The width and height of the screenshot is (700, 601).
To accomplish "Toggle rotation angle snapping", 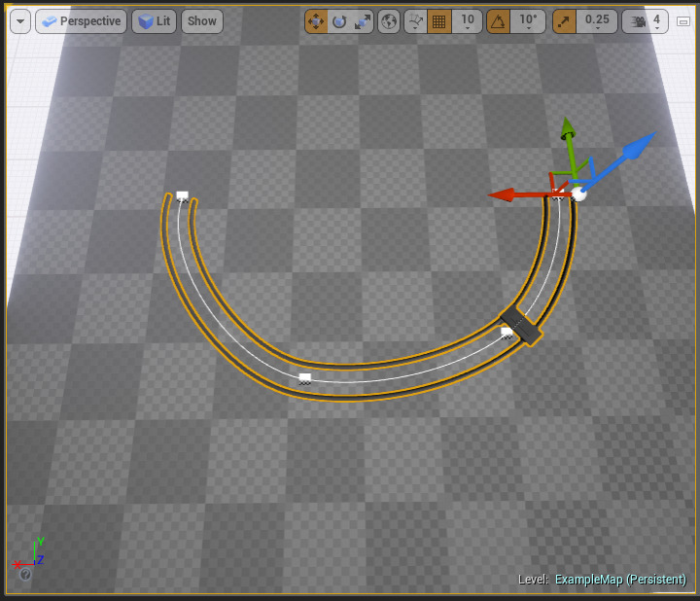I will tap(498, 21).
